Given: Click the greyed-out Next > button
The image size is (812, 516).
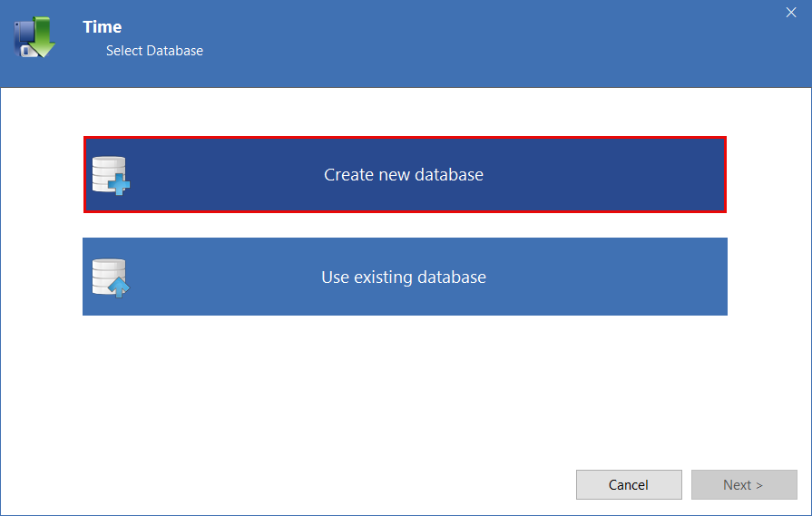Looking at the screenshot, I should pos(744,484).
